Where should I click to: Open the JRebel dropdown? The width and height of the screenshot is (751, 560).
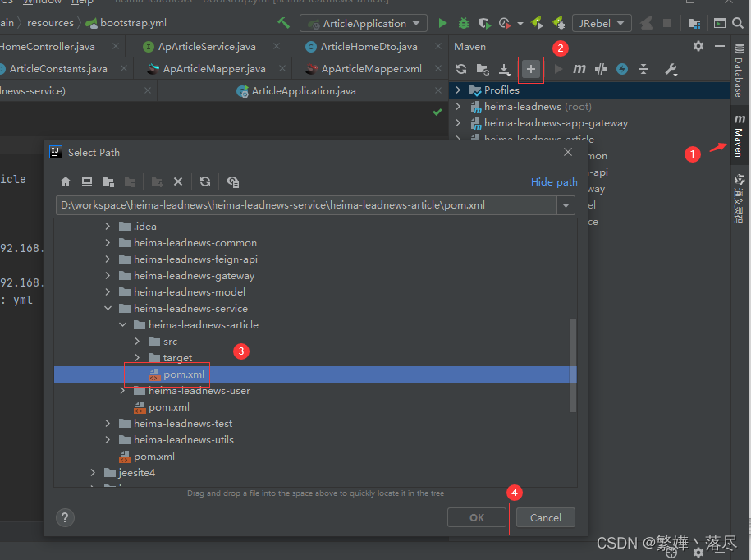[602, 23]
